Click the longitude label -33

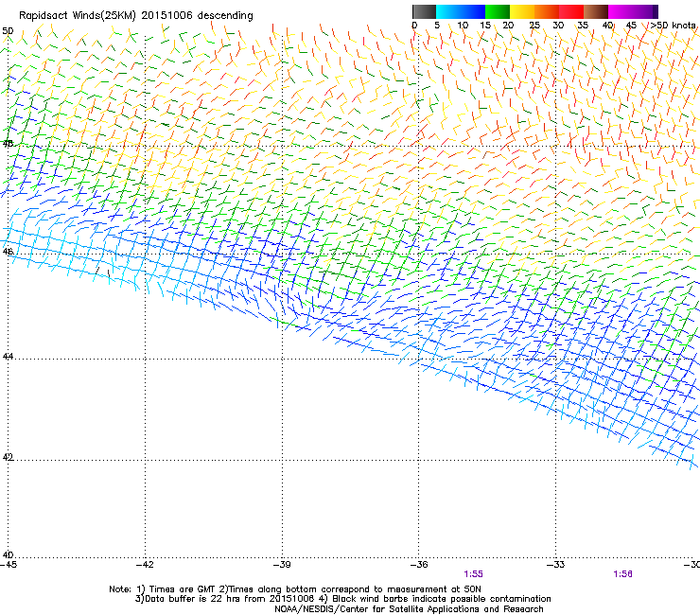point(556,565)
